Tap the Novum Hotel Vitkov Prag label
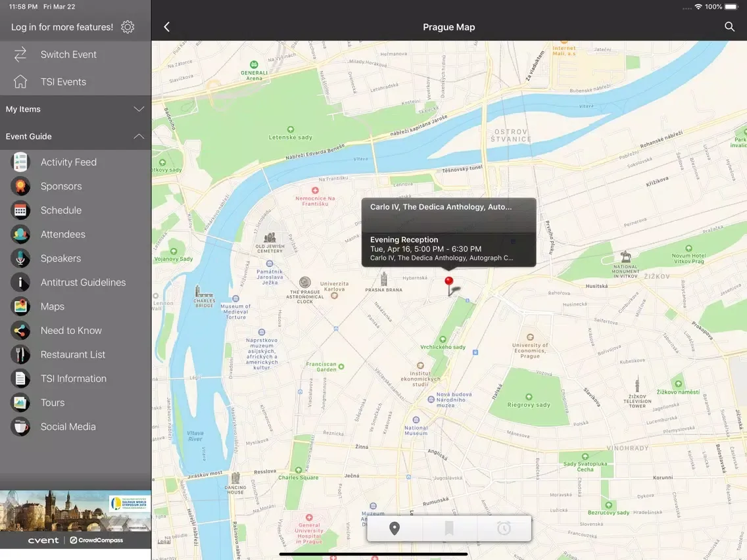 tap(688, 258)
